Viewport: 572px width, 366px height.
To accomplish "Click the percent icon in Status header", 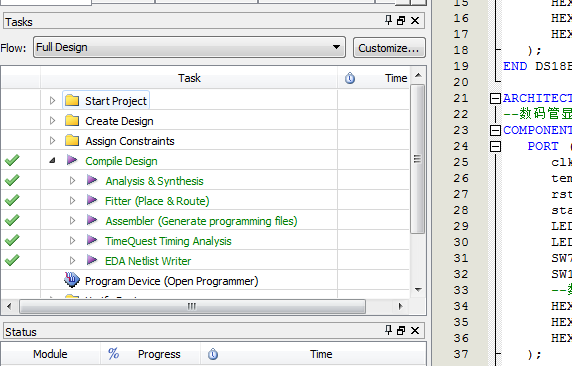I will tap(113, 353).
